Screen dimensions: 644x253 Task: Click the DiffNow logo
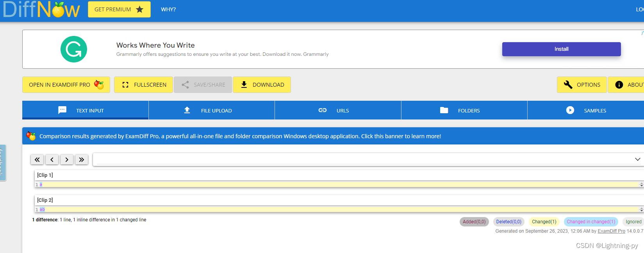pyautogui.click(x=41, y=9)
